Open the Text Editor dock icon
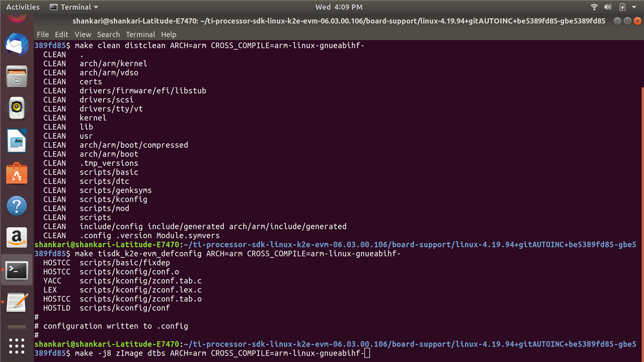The width and height of the screenshot is (644, 362). [x=17, y=302]
